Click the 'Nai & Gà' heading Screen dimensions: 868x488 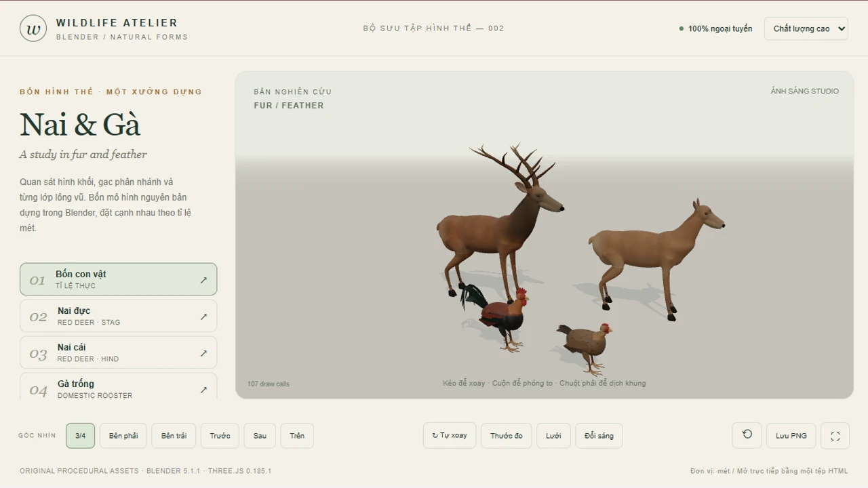[x=80, y=125]
